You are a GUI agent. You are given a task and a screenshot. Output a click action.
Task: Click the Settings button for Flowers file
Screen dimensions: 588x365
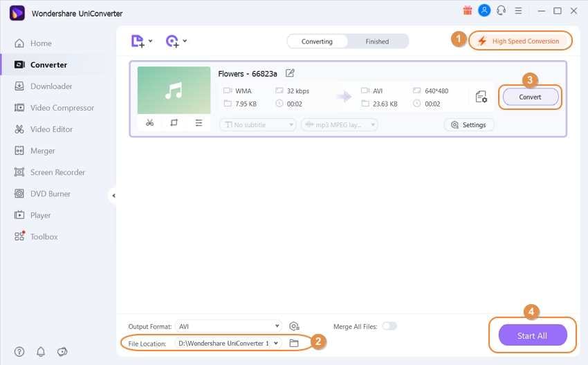(469, 125)
